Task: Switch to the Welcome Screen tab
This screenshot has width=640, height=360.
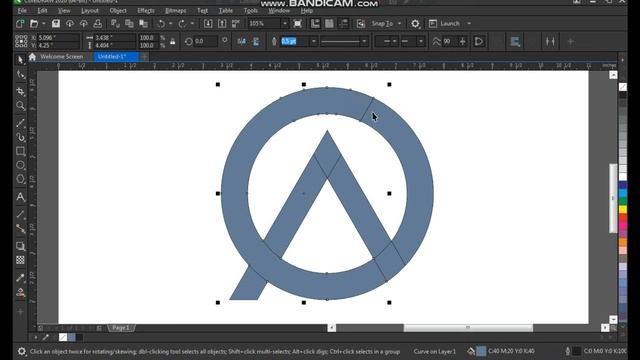Action: tap(62, 57)
